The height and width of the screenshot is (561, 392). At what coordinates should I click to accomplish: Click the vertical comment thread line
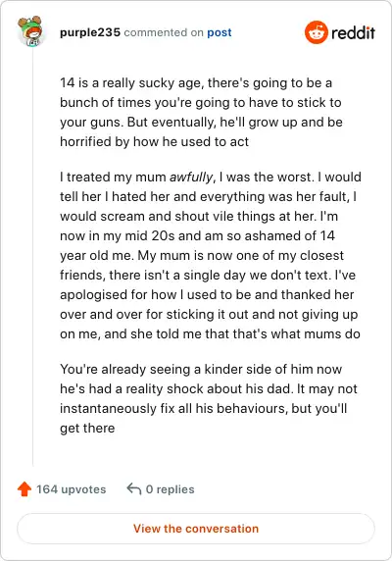coord(33,256)
